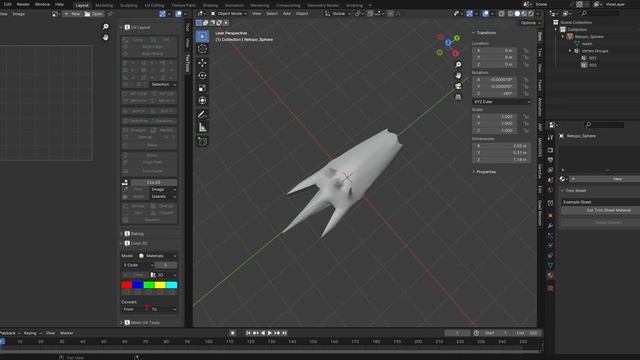Select the Select Box tool in viewport toolbar
640x360 pixels.
(x=202, y=37)
